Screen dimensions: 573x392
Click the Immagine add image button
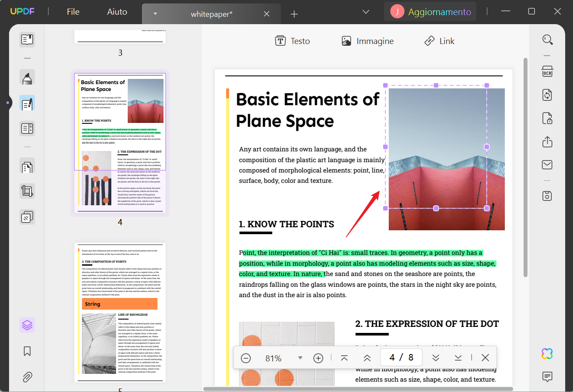click(368, 41)
